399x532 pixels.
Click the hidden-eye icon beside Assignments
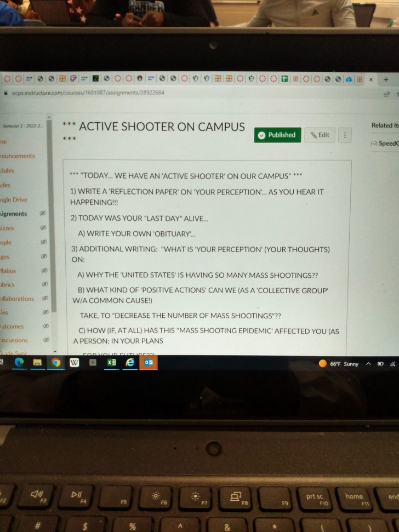pos(43,214)
